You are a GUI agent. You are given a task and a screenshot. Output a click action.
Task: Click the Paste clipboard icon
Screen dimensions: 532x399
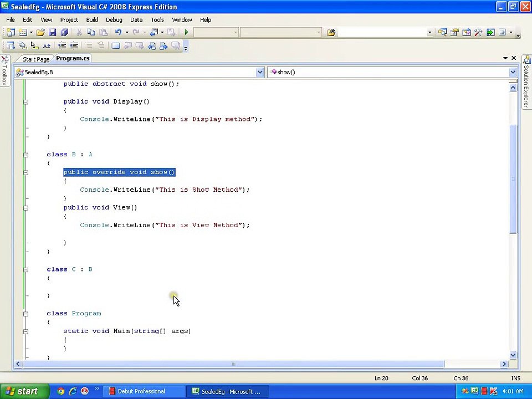point(103,32)
